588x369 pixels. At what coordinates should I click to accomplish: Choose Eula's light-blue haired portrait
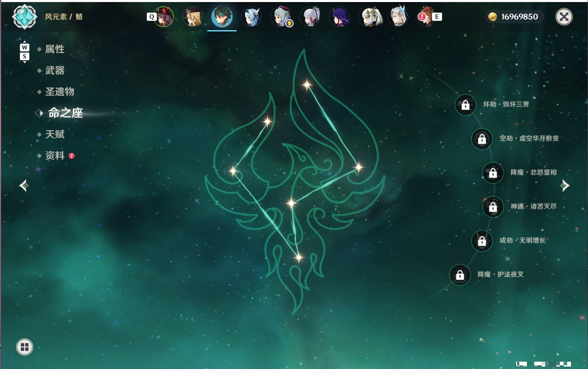[252, 17]
